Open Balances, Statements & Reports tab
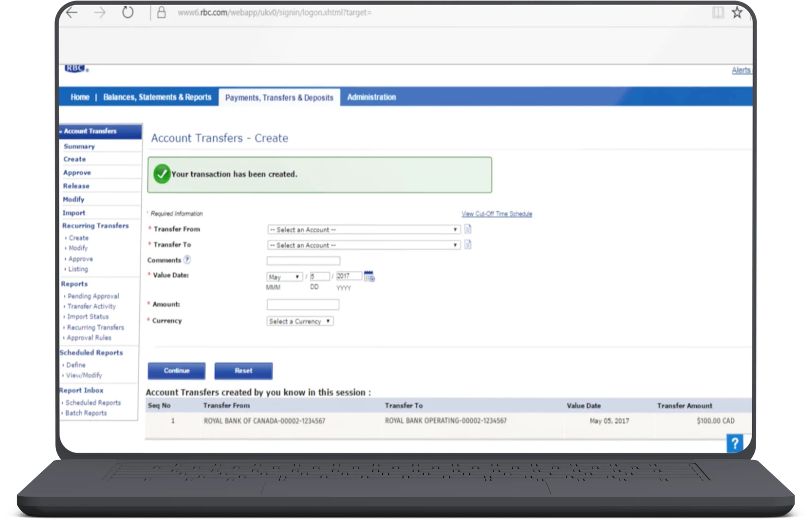The image size is (812, 520). [x=157, y=97]
